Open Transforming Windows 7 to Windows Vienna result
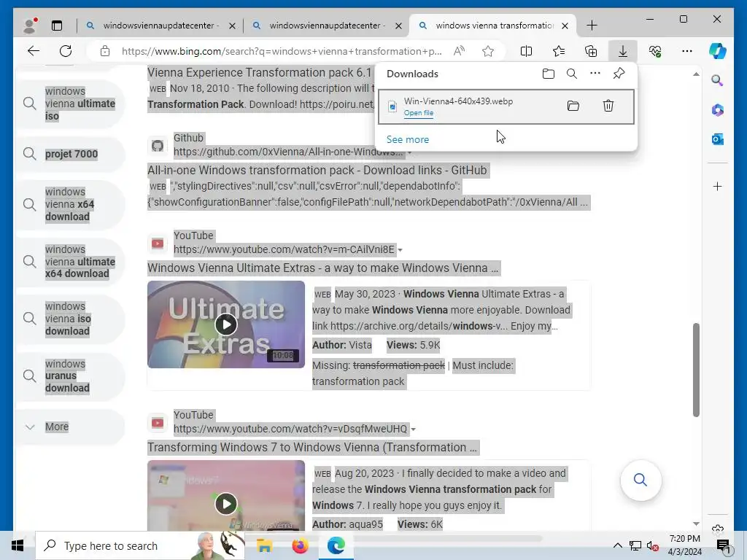747x560 pixels. tap(312, 448)
